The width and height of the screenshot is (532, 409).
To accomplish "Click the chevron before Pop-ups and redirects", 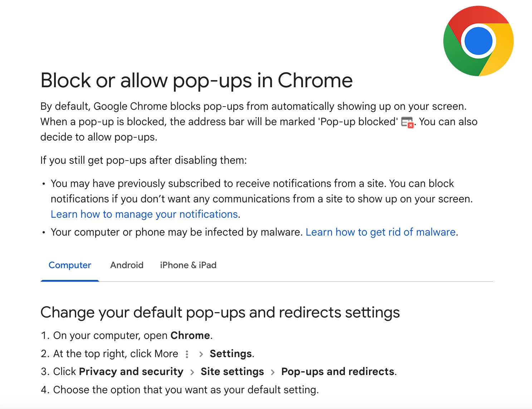I will [x=273, y=372].
